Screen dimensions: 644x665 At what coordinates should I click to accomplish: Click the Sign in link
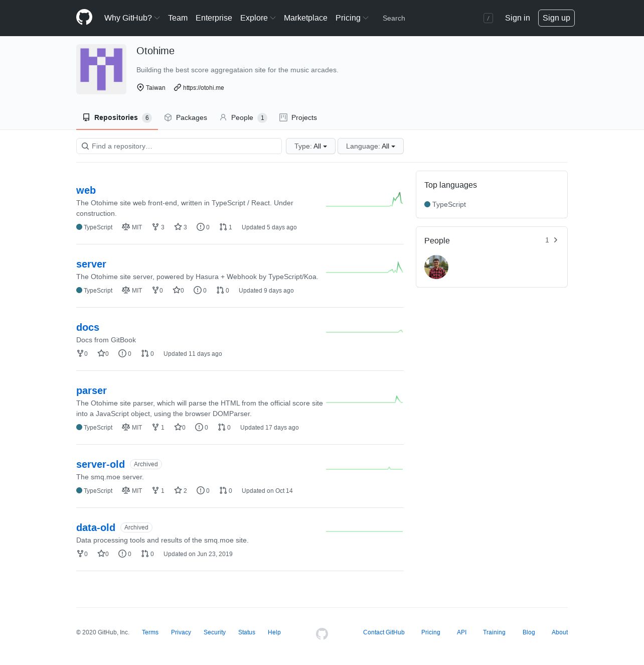tap(517, 18)
